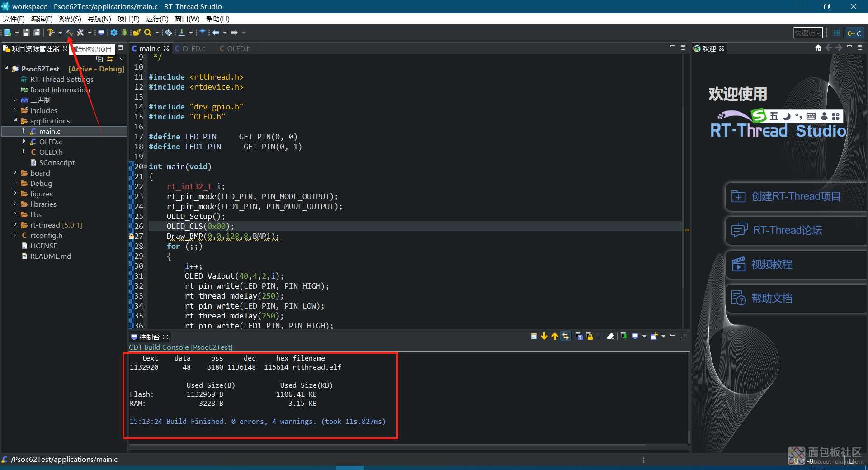Open the 源码(S) menu
This screenshot has width=868, height=470.
70,19
